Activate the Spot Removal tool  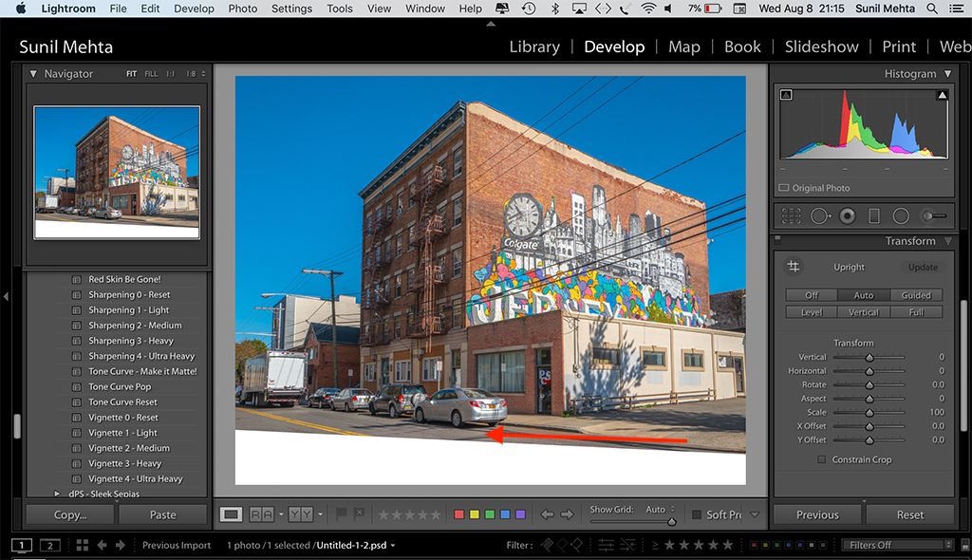point(819,216)
